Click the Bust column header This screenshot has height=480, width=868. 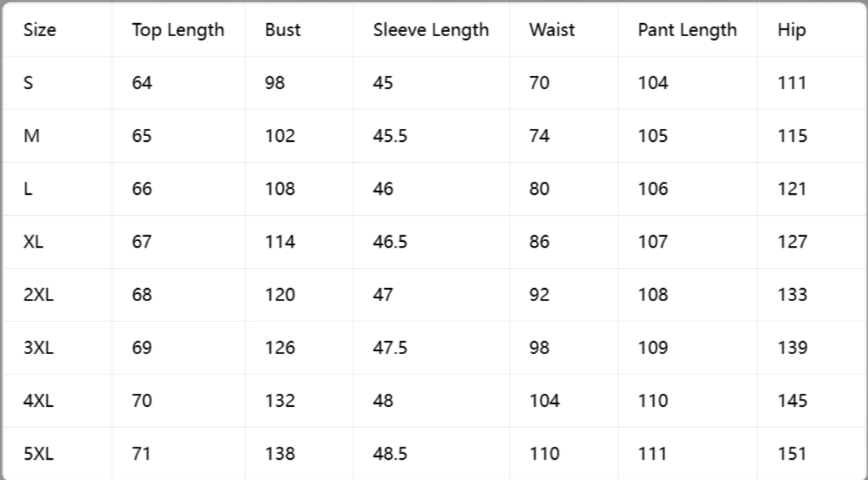coord(282,30)
